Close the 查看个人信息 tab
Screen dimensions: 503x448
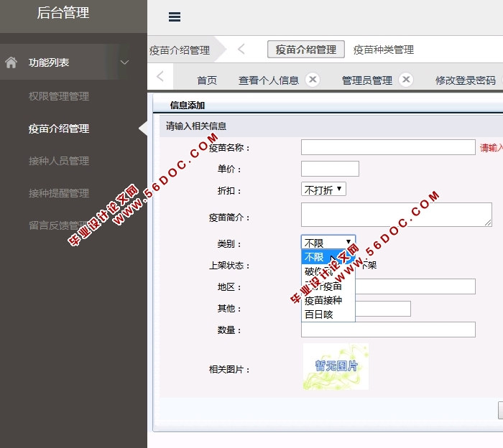(x=312, y=80)
